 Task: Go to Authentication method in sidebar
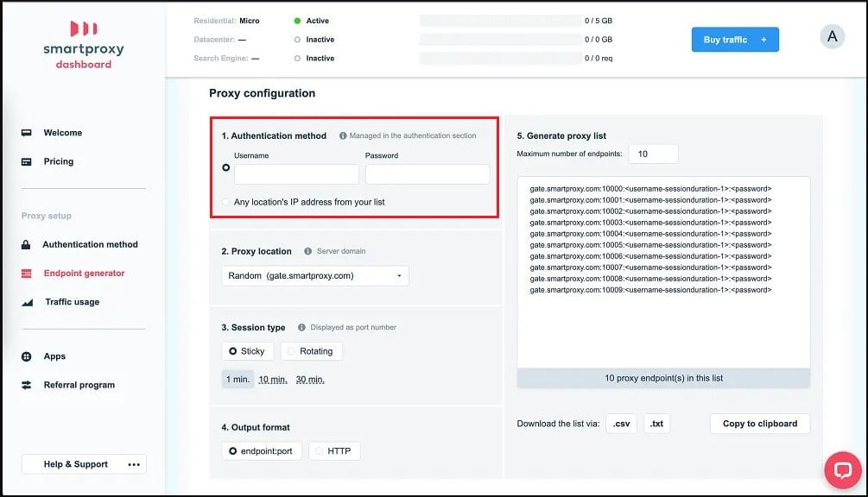click(90, 244)
